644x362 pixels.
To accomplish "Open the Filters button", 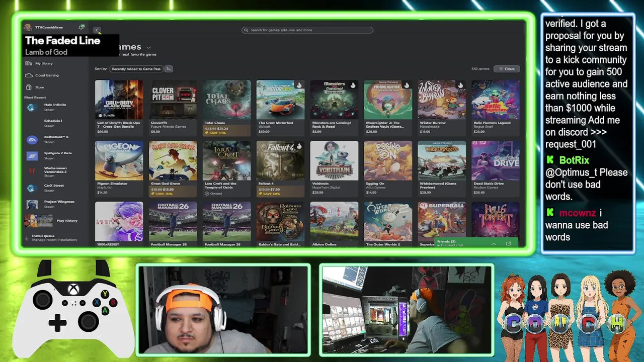I will point(506,69).
